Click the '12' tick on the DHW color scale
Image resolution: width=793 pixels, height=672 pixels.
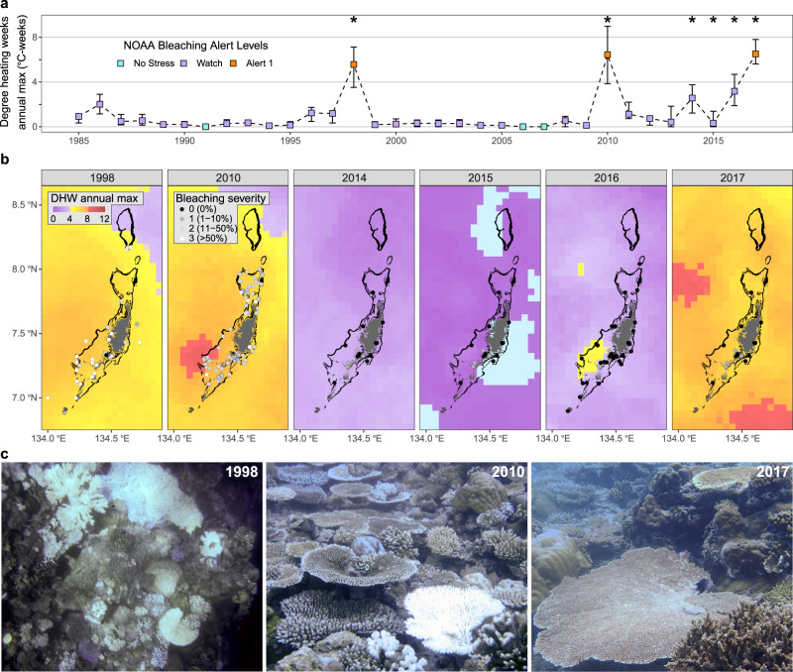104,219
